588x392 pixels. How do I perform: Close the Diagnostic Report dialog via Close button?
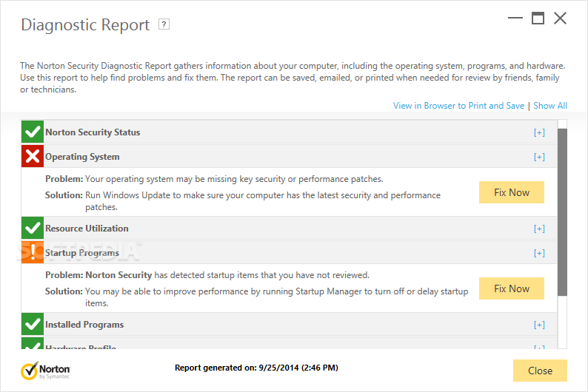[x=540, y=371]
